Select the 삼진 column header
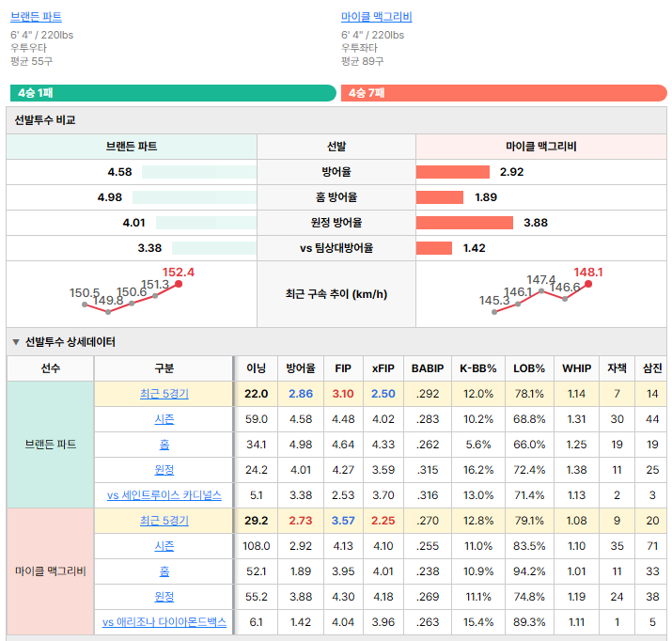 652,368
